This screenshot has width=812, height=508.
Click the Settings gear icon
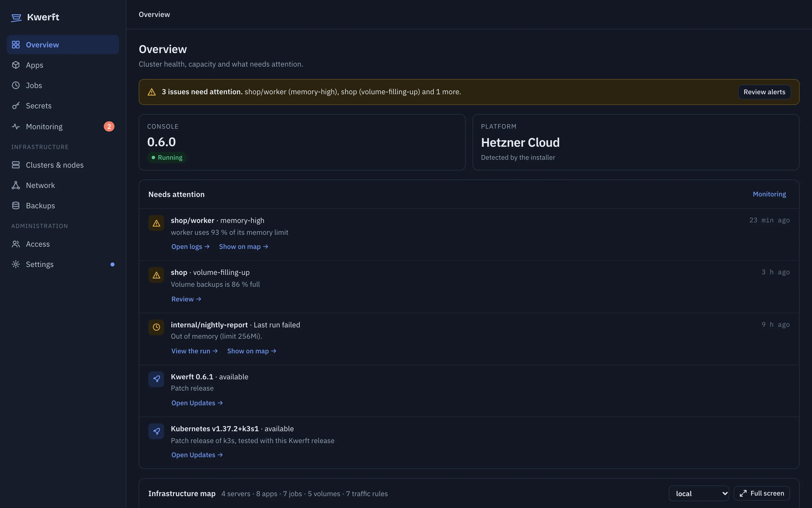(x=16, y=264)
